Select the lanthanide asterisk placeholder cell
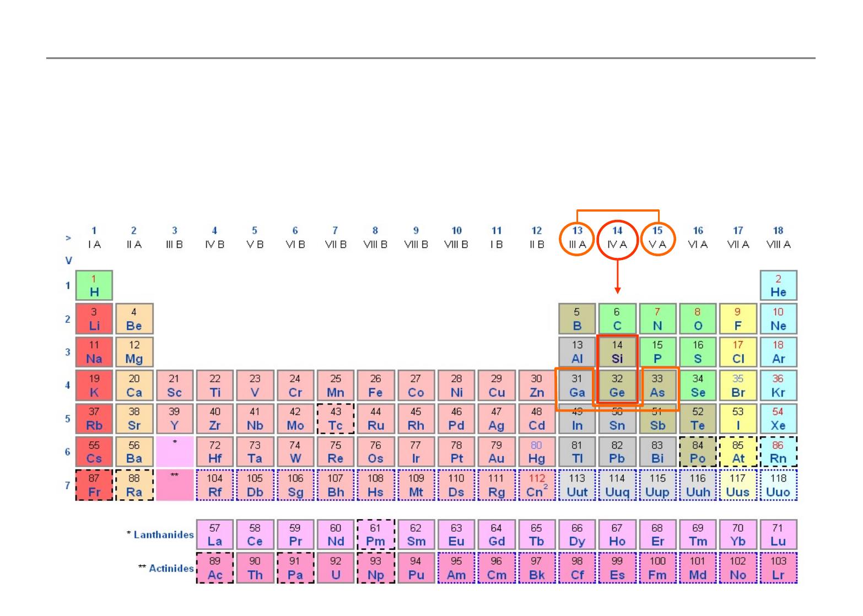Viewport: 863px width, 616px height. point(175,452)
